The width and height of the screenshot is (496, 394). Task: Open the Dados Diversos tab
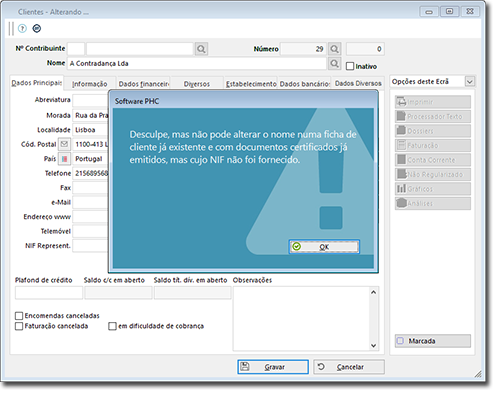click(358, 83)
